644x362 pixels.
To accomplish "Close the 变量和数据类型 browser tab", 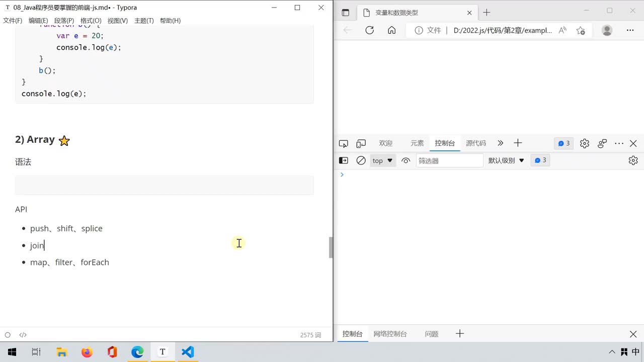I will click(470, 13).
